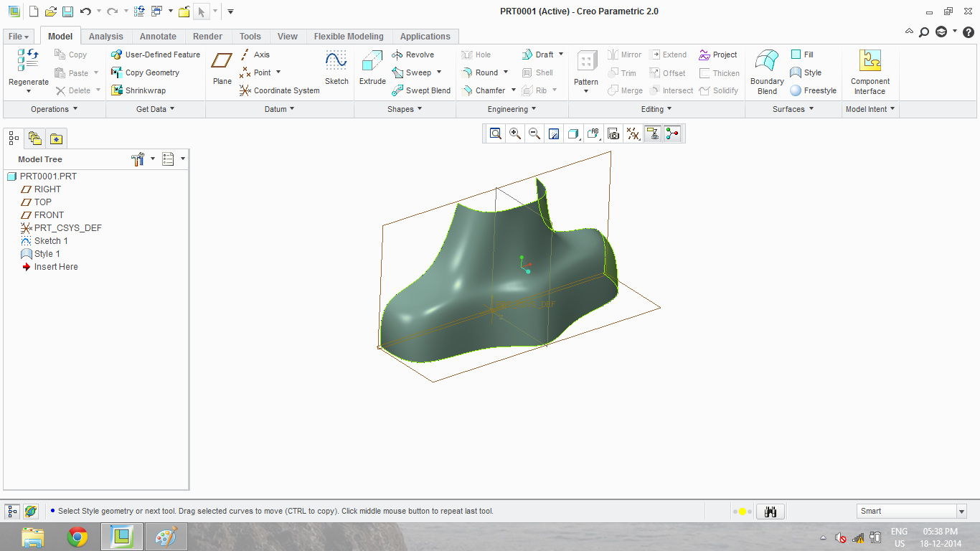
Task: Switch to the Analysis tab
Action: pyautogui.click(x=106, y=37)
